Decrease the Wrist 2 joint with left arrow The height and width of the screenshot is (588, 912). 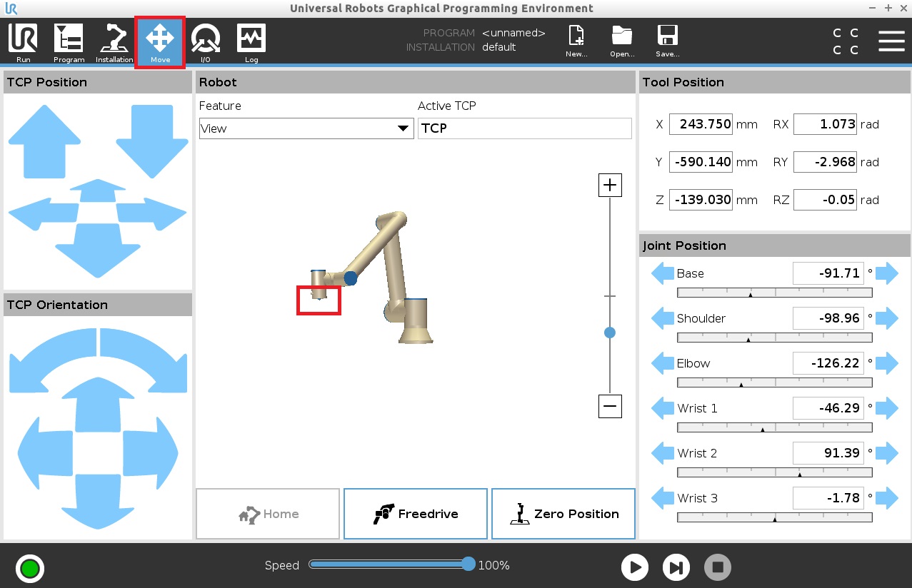(663, 453)
